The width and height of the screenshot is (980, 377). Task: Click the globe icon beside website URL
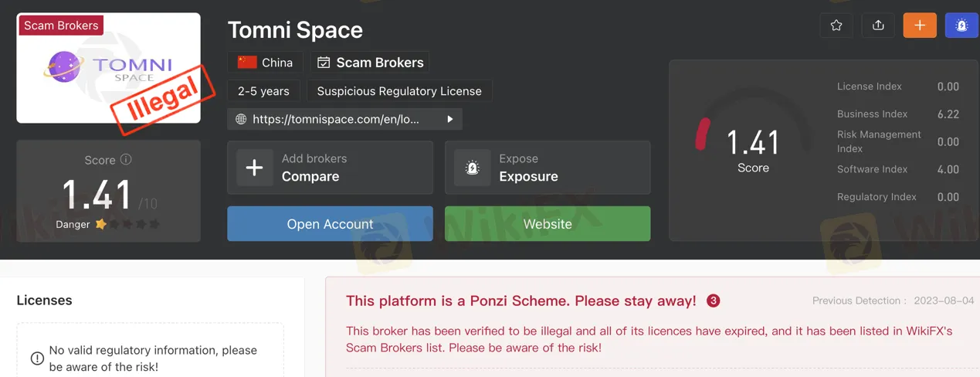[x=241, y=119]
